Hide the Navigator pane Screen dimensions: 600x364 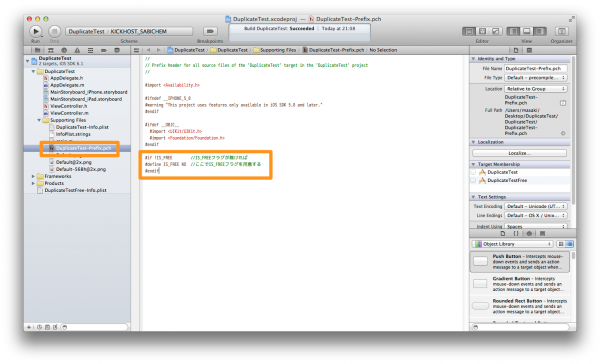tap(514, 31)
